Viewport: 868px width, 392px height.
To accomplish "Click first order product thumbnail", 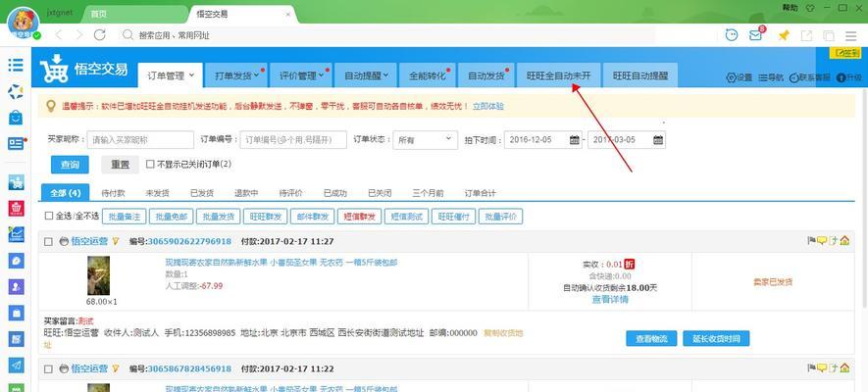I will [98, 275].
